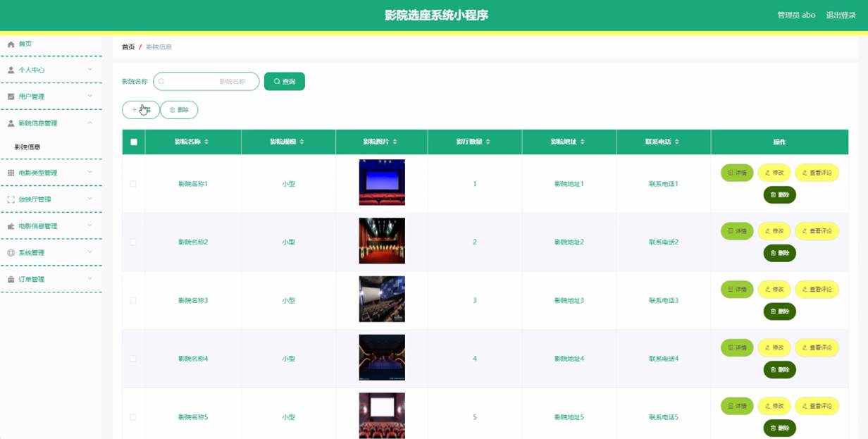Click 详情 for 影院名称5
The height and width of the screenshot is (439, 868).
tap(737, 406)
